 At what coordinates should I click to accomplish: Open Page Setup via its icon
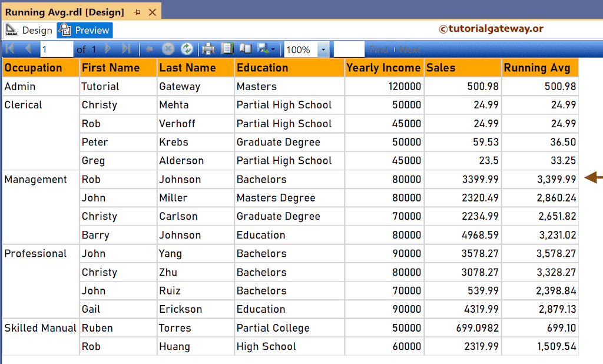coord(246,49)
